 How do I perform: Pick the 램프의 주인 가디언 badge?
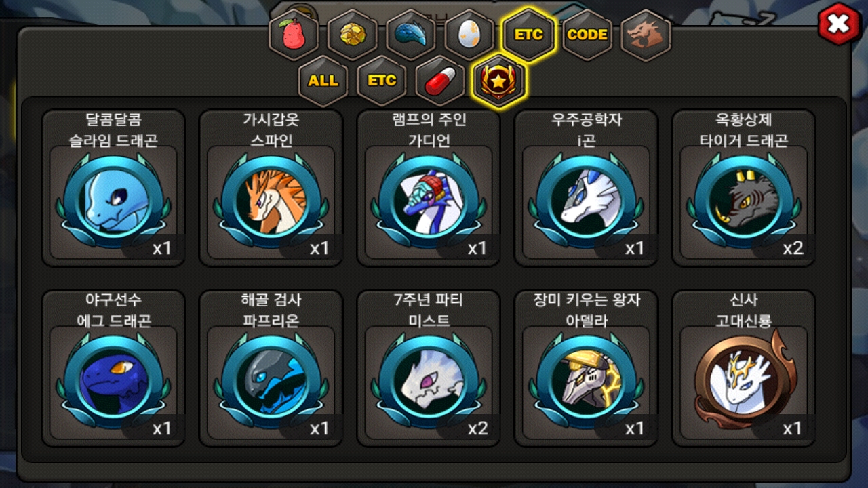tap(429, 188)
